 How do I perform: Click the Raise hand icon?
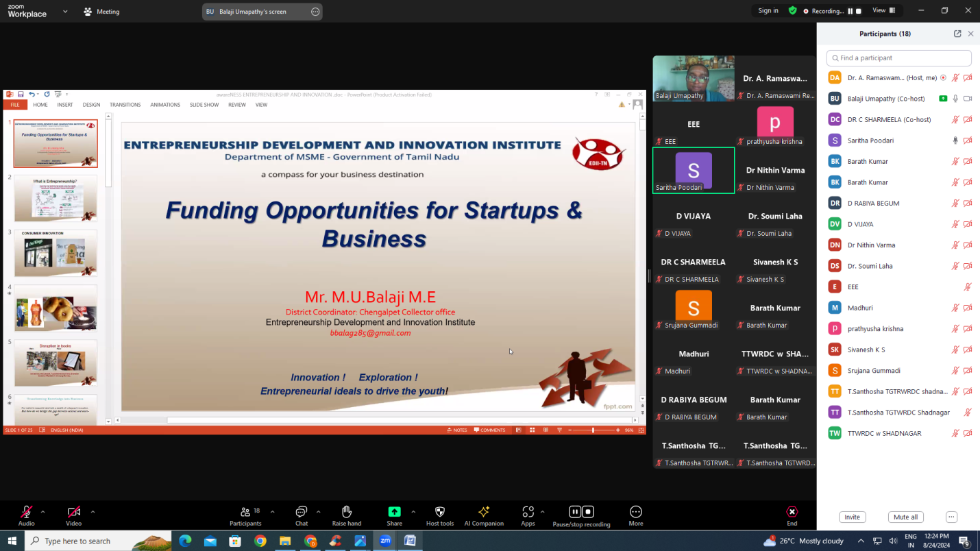[347, 512]
